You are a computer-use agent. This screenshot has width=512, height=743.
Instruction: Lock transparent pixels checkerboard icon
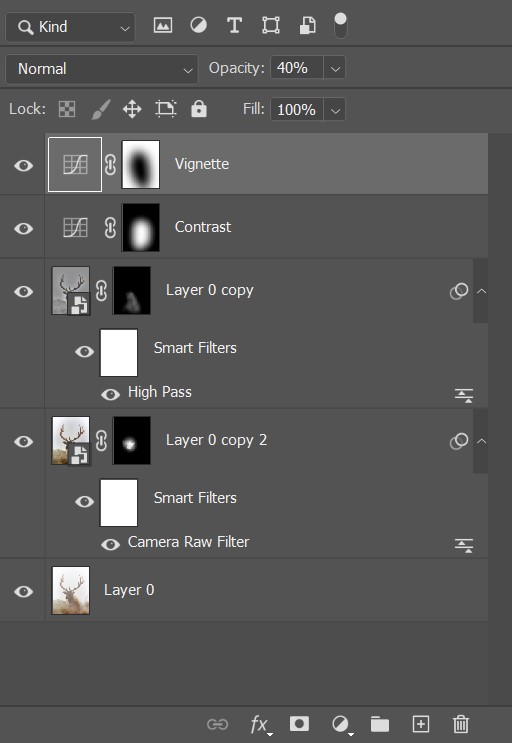point(67,109)
